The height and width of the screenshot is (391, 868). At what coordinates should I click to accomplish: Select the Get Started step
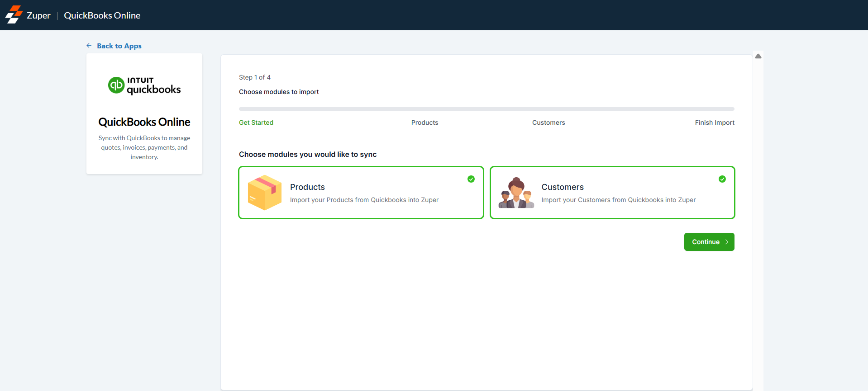256,122
